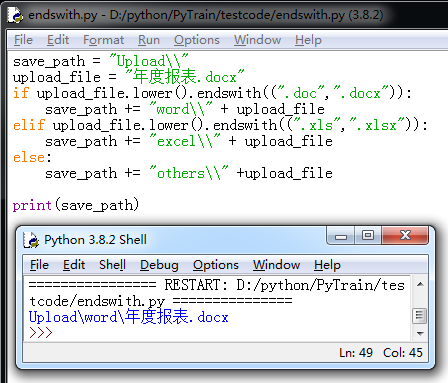Open the Window menu in editor window
448x383 pixels.
click(x=257, y=40)
